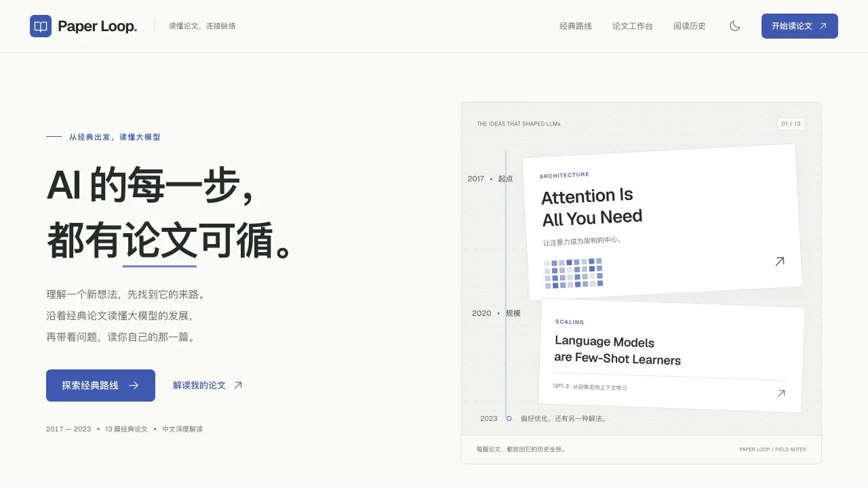Click headline AI 的每一步，
Screen dimensions: 868x488
coord(151,184)
